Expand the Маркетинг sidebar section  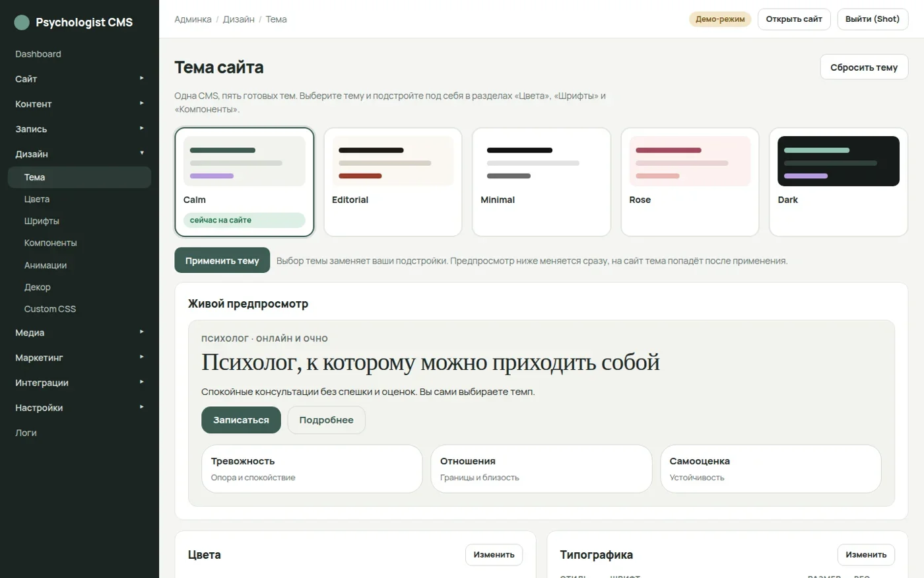(x=79, y=358)
